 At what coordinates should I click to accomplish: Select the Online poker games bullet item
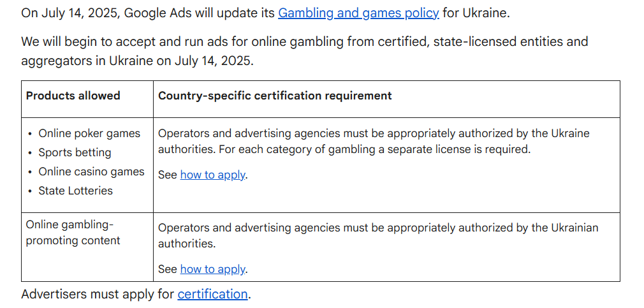point(89,133)
